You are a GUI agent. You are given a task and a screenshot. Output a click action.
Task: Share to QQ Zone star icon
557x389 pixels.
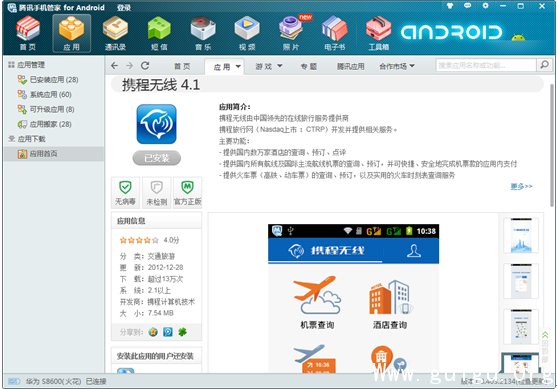pyautogui.click(x=153, y=332)
